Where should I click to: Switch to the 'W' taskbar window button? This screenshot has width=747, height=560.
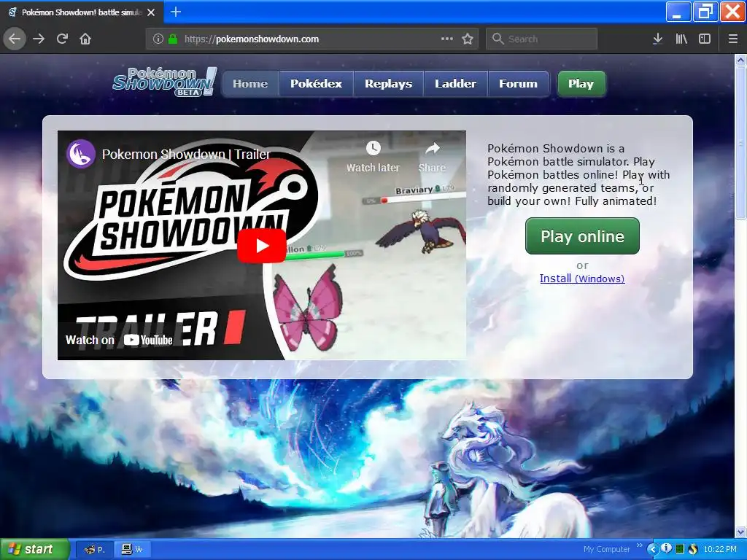pos(132,549)
